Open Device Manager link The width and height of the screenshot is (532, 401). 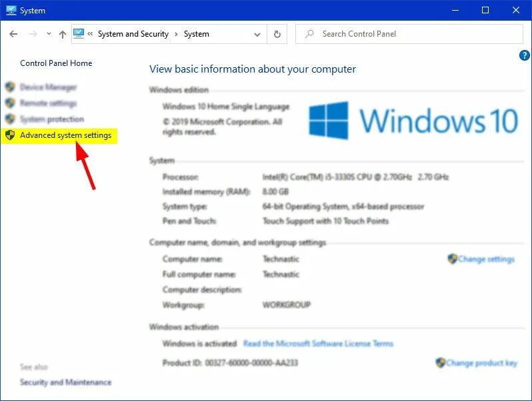(x=48, y=87)
